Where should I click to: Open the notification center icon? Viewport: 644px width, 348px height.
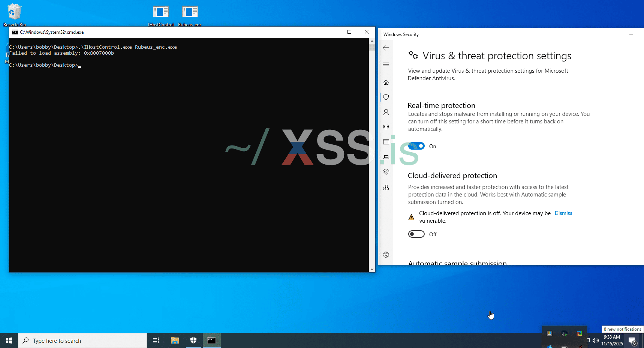pos(633,341)
